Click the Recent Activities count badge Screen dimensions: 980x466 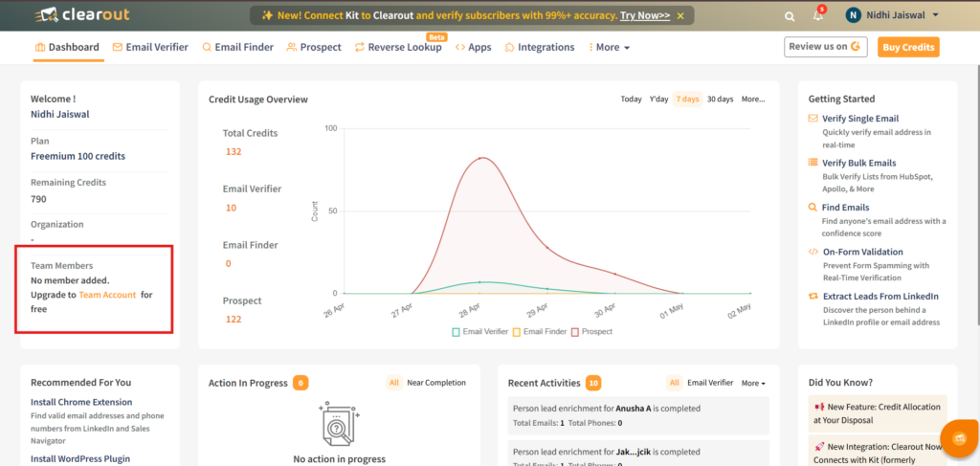[x=593, y=383]
